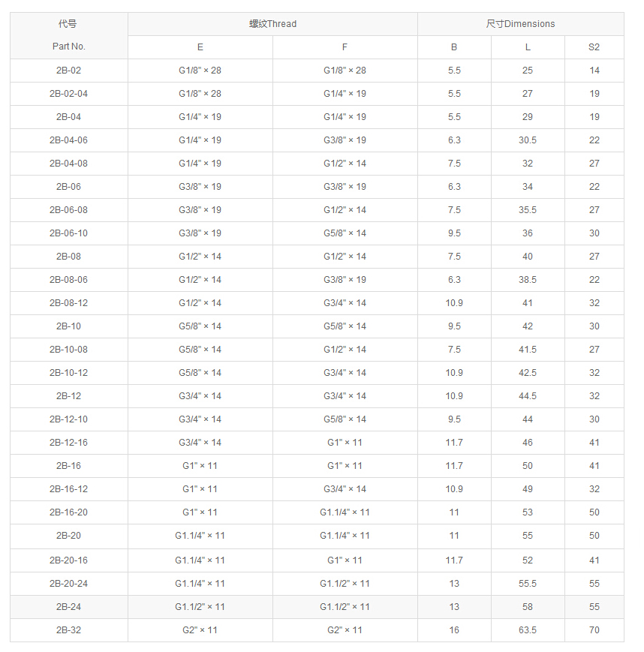Click the Dimensions column group header

520,24
